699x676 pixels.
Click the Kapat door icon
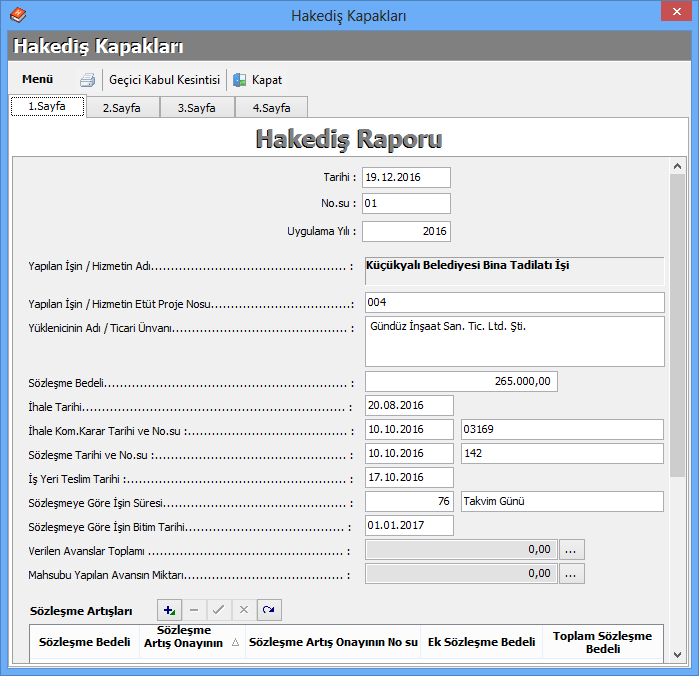click(240, 80)
